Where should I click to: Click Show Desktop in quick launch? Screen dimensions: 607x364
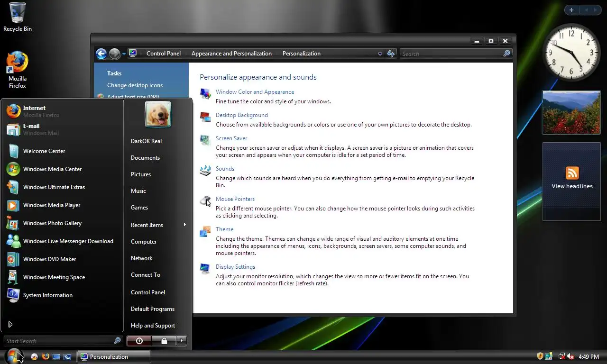tap(56, 356)
